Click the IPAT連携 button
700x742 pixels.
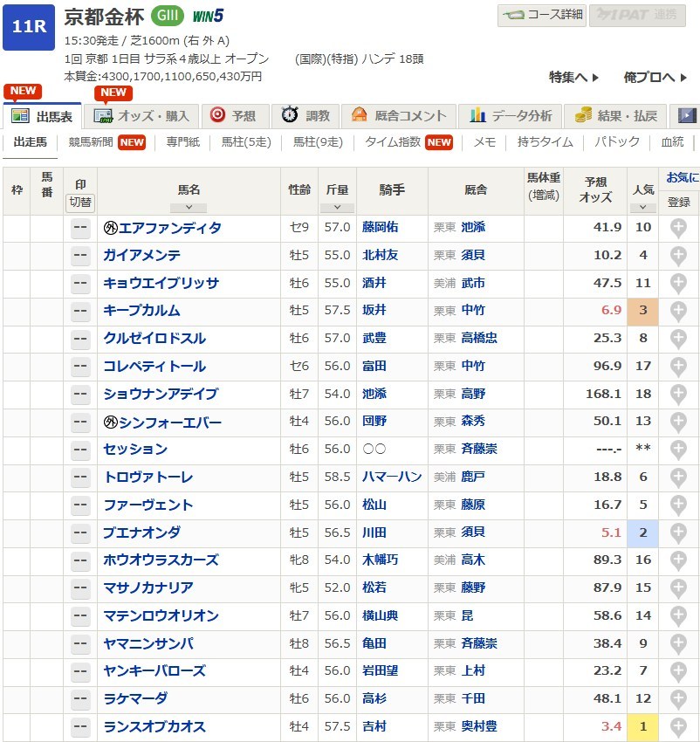click(637, 15)
